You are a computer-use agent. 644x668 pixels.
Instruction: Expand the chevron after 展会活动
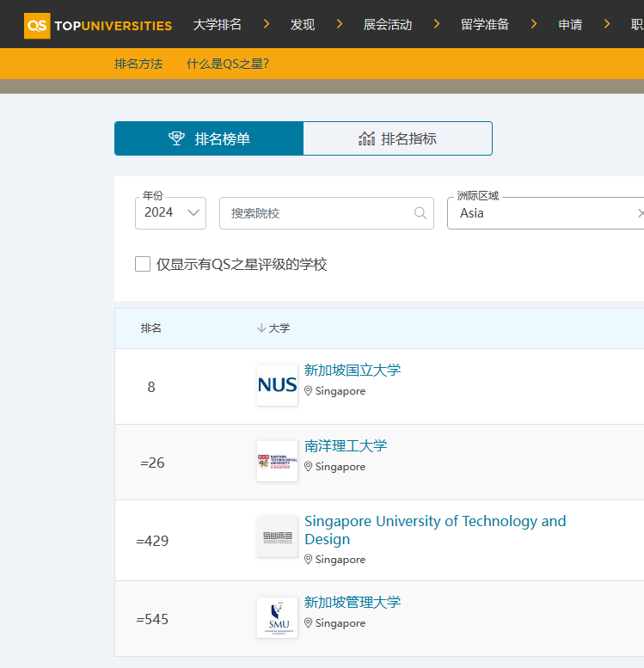tap(437, 24)
